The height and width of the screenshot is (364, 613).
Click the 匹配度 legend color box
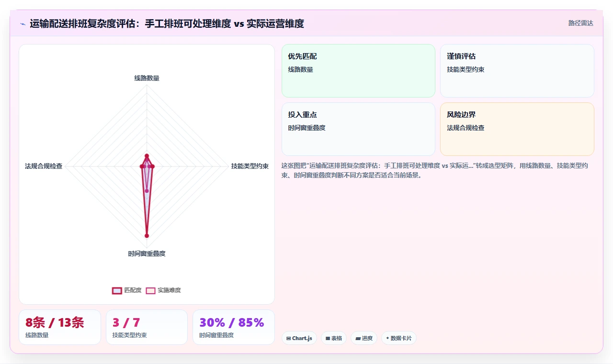pos(117,290)
